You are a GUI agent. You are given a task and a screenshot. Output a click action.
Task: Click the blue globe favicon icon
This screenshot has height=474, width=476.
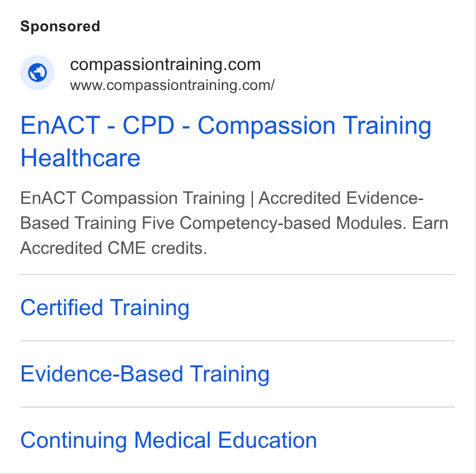pos(37,73)
